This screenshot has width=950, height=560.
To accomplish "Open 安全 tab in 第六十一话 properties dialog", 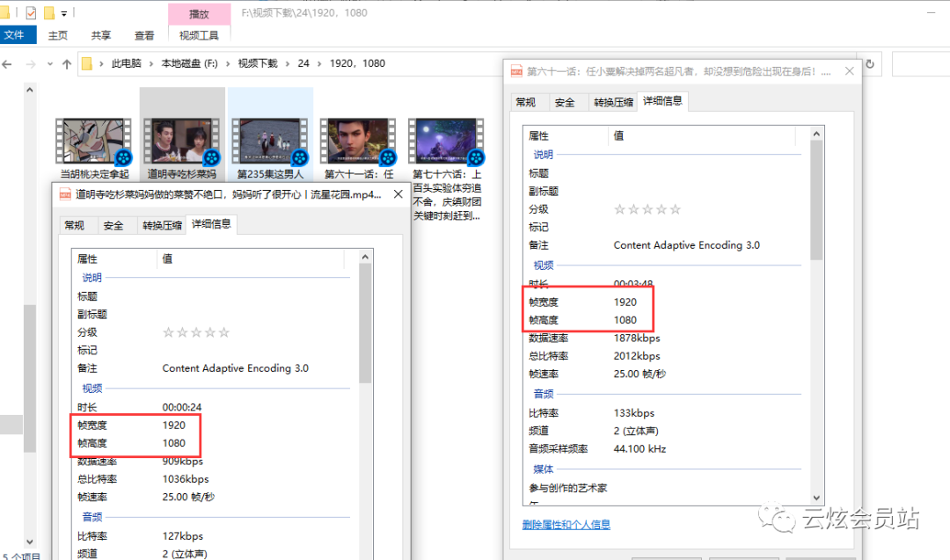I will pos(564,102).
